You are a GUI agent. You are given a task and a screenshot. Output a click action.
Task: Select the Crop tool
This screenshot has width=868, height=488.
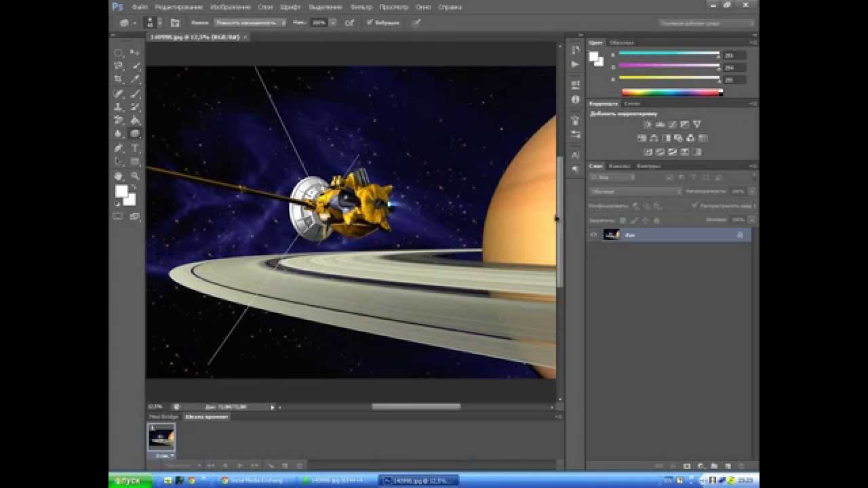pos(119,79)
